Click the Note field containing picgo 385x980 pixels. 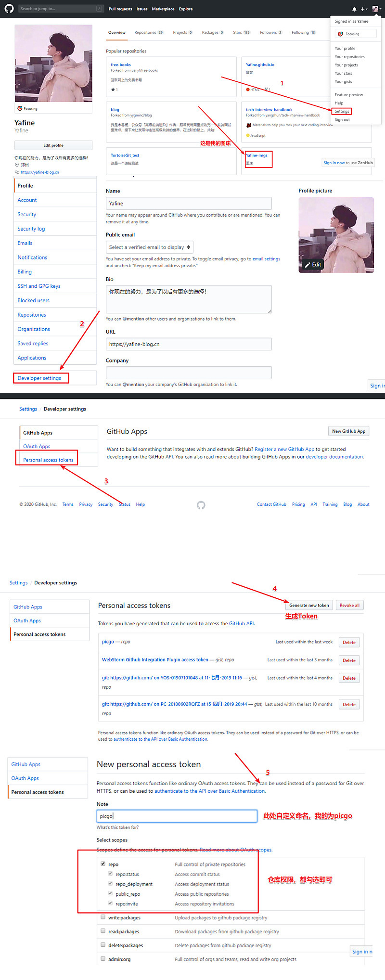pyautogui.click(x=177, y=816)
